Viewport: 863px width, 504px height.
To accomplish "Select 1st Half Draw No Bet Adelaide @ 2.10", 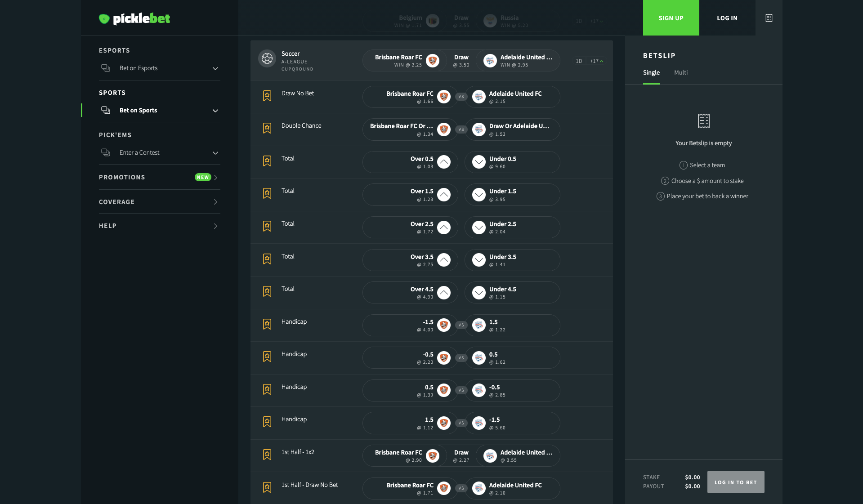I will 513,488.
